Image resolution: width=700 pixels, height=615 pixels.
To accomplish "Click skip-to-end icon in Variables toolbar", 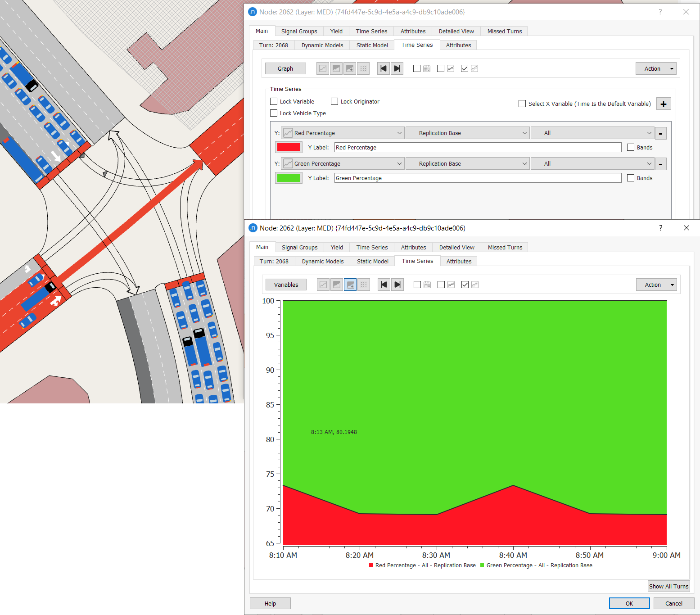I will click(x=397, y=285).
